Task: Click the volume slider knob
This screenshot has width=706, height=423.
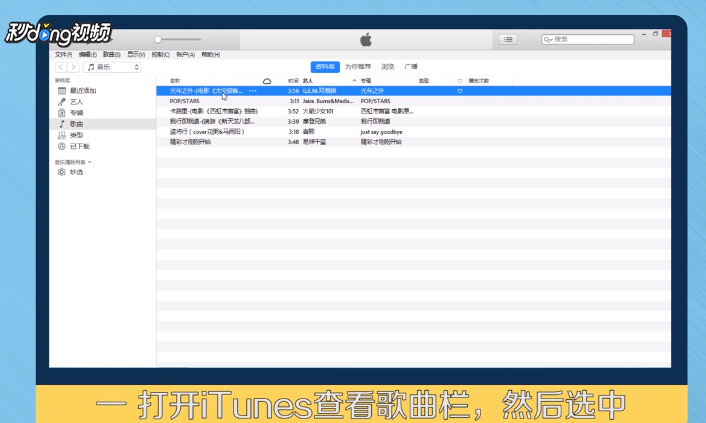Action: coord(158,40)
